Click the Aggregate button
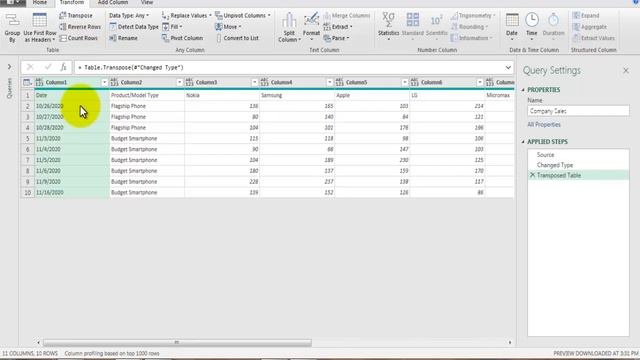The image size is (640, 360). (x=589, y=27)
